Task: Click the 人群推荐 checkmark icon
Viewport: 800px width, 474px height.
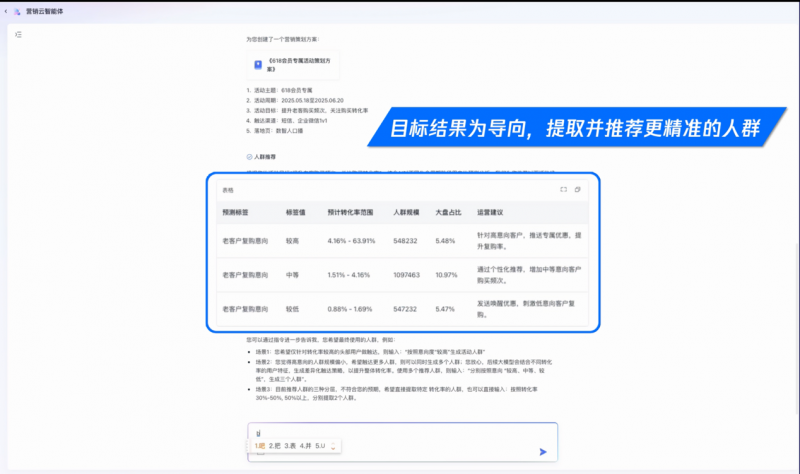Action: (x=249, y=157)
